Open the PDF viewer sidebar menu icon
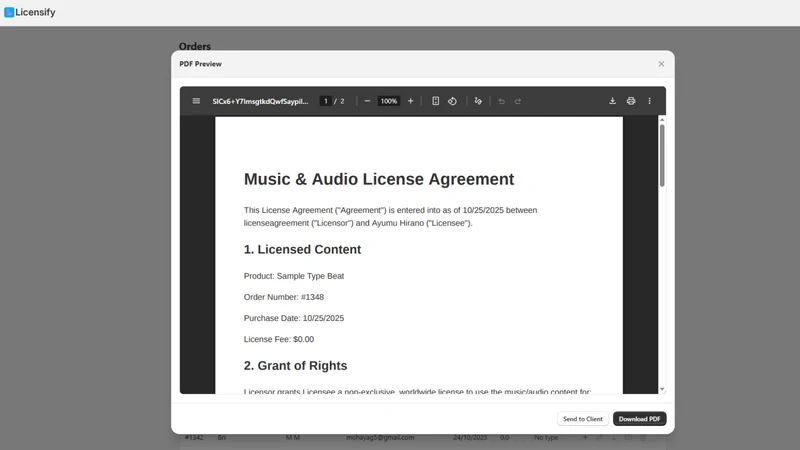Screen dimensions: 800x450 click(x=196, y=101)
